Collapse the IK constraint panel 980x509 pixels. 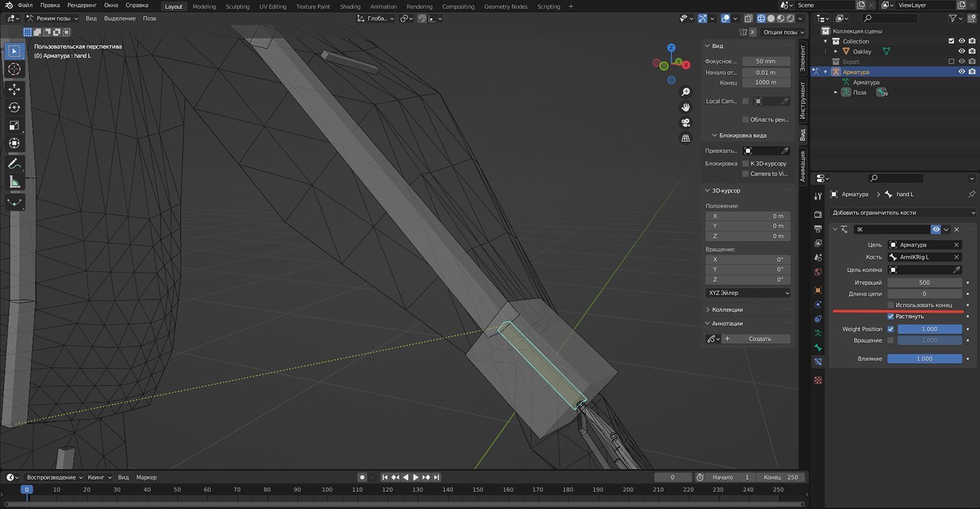pyautogui.click(x=835, y=229)
